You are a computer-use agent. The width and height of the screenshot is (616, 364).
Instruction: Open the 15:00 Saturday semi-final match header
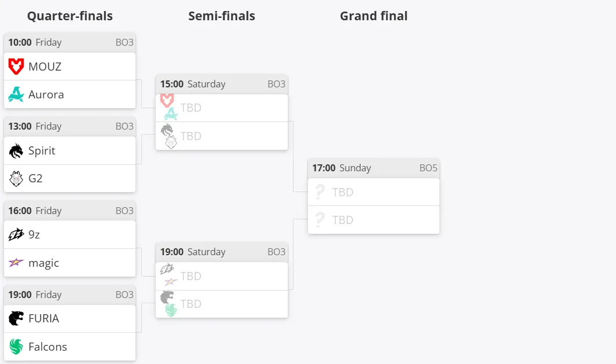coord(222,84)
